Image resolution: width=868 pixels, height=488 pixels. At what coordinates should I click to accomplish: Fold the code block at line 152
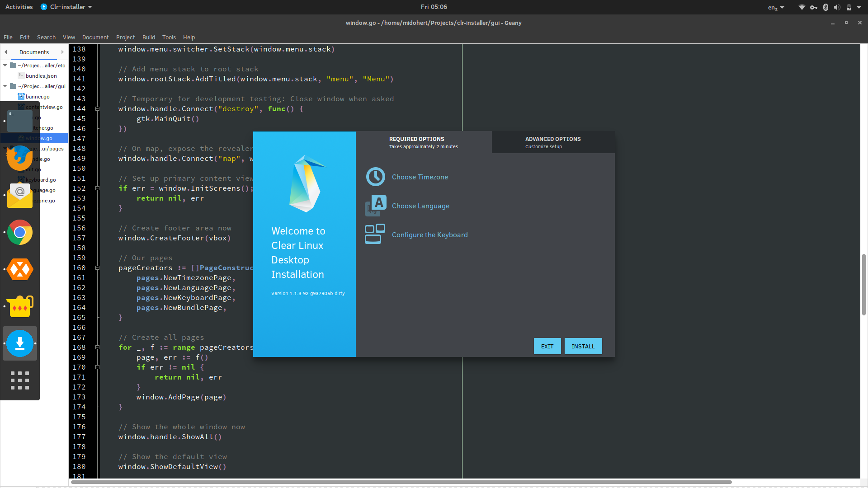click(x=97, y=188)
